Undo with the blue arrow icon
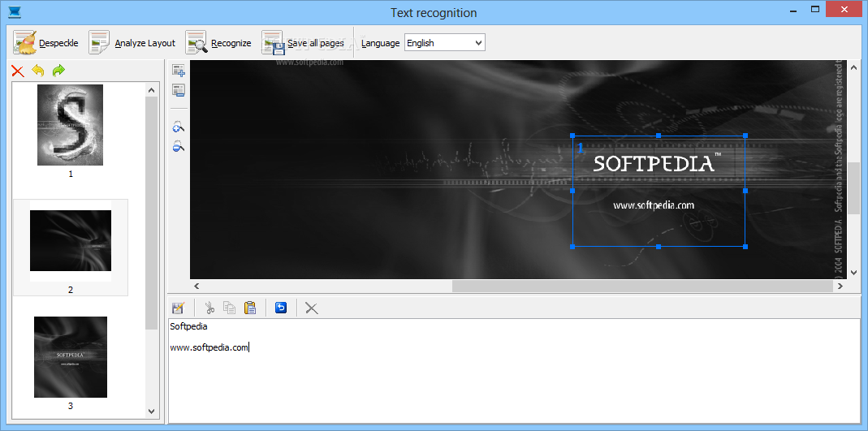Image resolution: width=868 pixels, height=431 pixels. click(x=281, y=308)
